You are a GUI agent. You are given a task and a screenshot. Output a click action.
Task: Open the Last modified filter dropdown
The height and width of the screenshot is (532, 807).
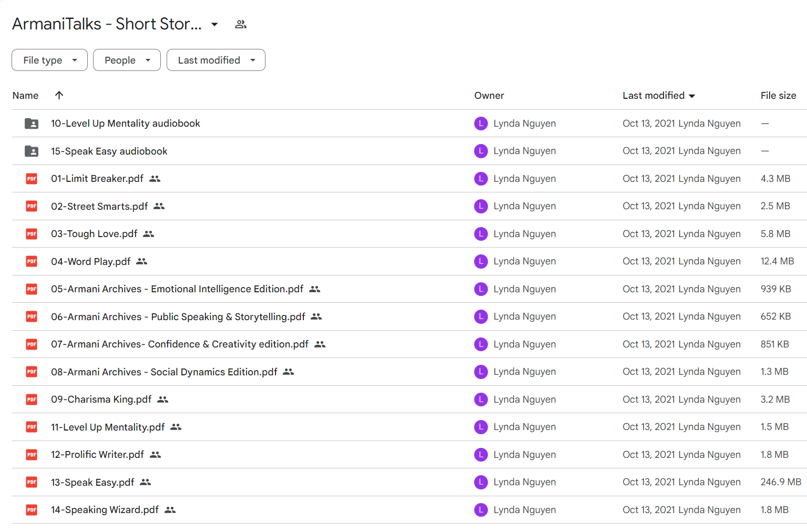point(216,60)
